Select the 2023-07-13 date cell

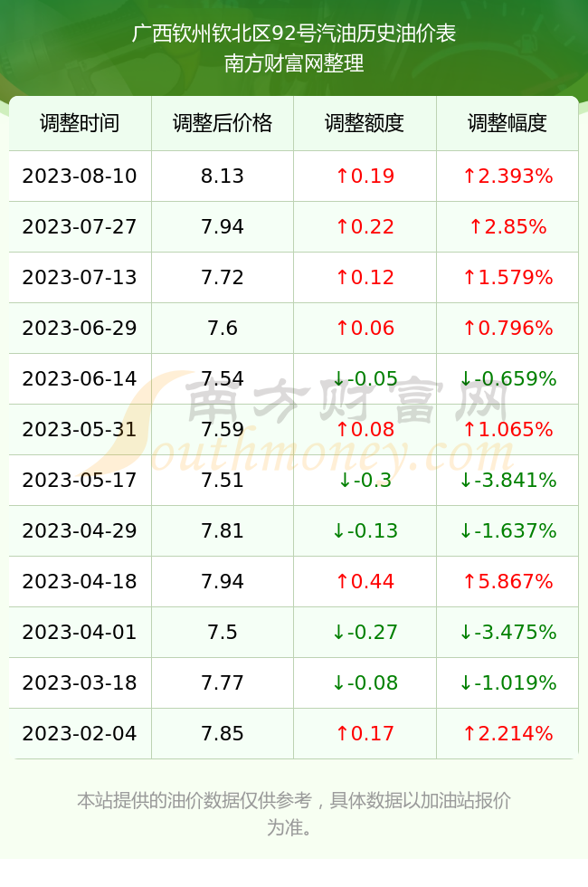[x=80, y=277]
